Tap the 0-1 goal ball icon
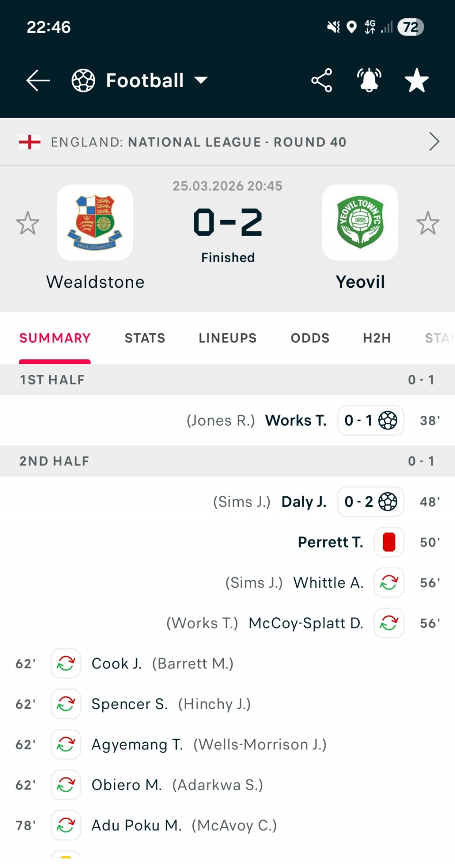 click(x=388, y=420)
